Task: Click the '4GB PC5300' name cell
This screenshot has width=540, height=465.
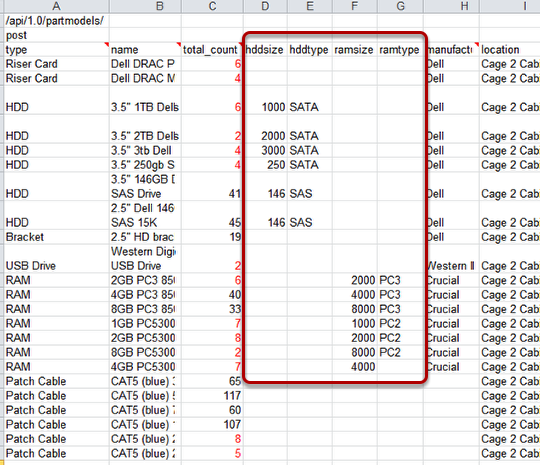Action: click(145, 367)
